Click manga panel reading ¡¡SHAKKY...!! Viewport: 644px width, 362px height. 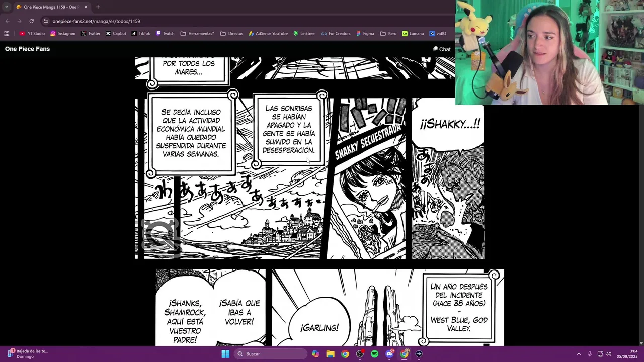point(448,178)
